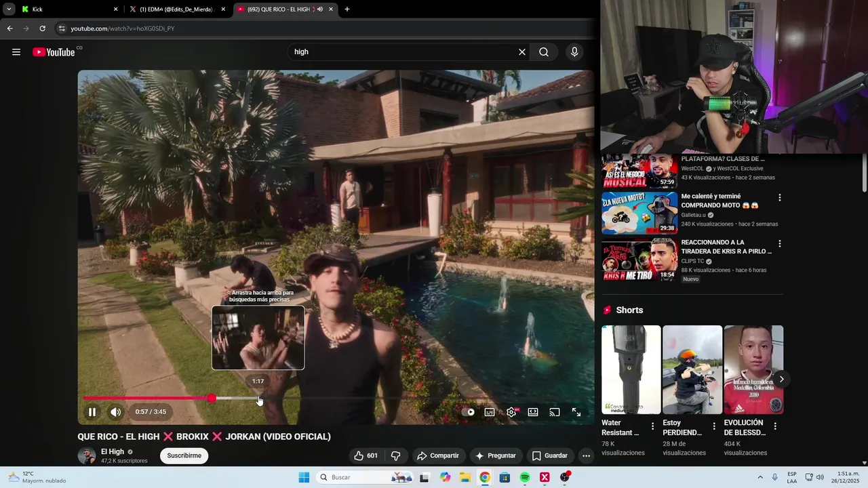Click the youtube.com address bar URL
The width and height of the screenshot is (868, 488).
pyautogui.click(x=123, y=28)
